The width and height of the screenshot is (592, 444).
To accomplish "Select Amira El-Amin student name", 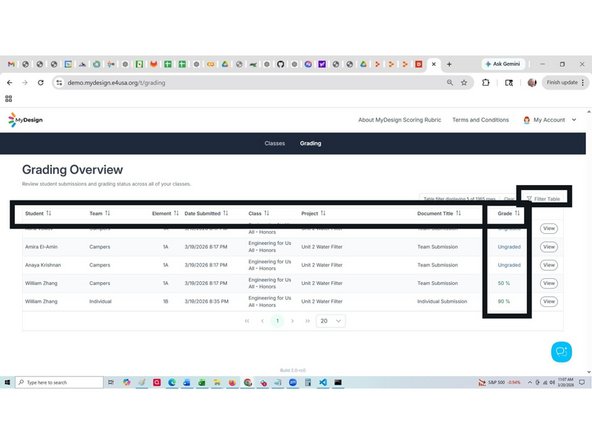I will (x=41, y=247).
